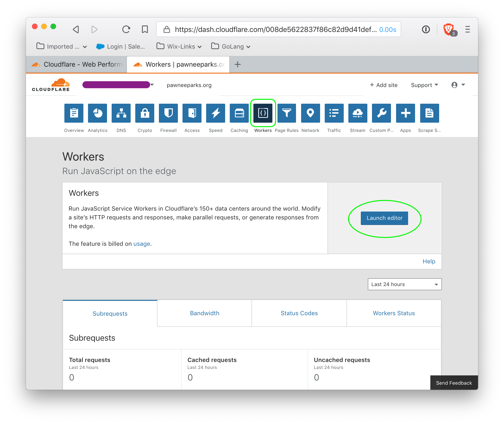Go forward with browser forward arrow
Viewport: 504px width, 424px height.
pos(94,29)
